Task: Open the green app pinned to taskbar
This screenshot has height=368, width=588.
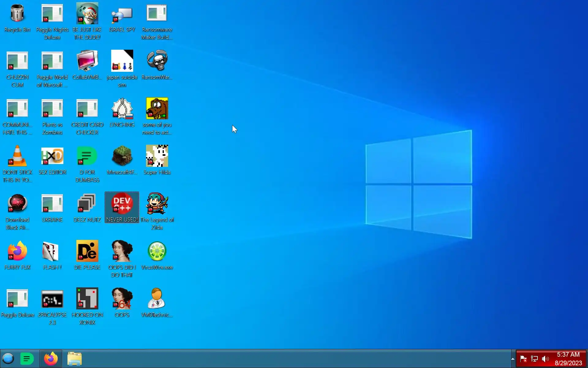Action: (27, 358)
